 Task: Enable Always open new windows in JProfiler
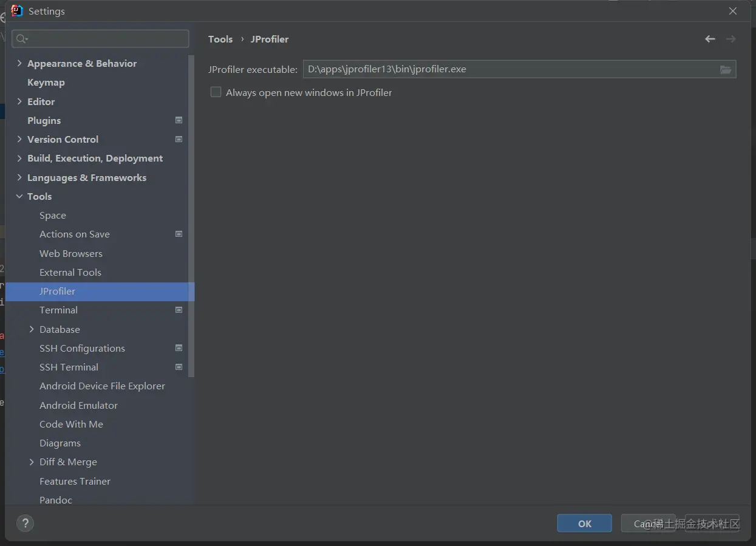coord(216,92)
